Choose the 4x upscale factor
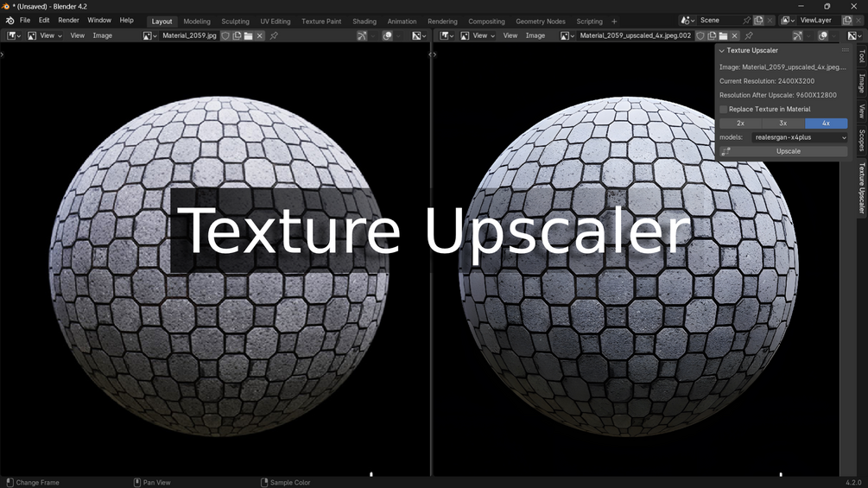Viewport: 868px width, 488px height. pyautogui.click(x=826, y=124)
